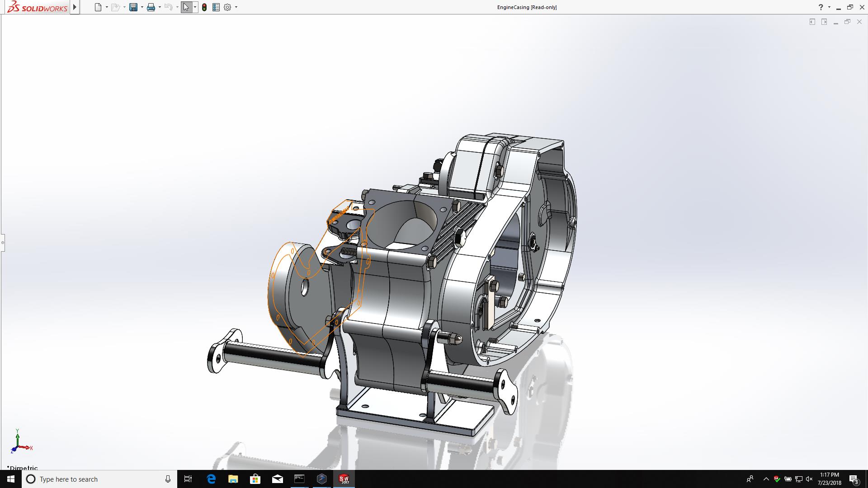
Task: Expand the SolidWorks menu flyout arrow
Action: pyautogui.click(x=75, y=7)
